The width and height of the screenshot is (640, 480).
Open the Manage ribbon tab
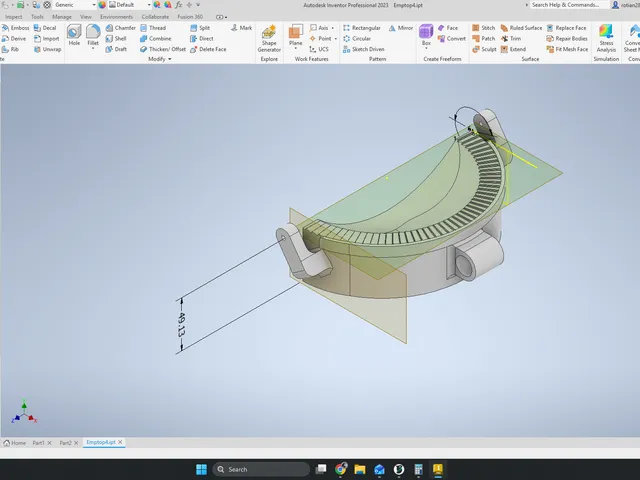coord(62,17)
